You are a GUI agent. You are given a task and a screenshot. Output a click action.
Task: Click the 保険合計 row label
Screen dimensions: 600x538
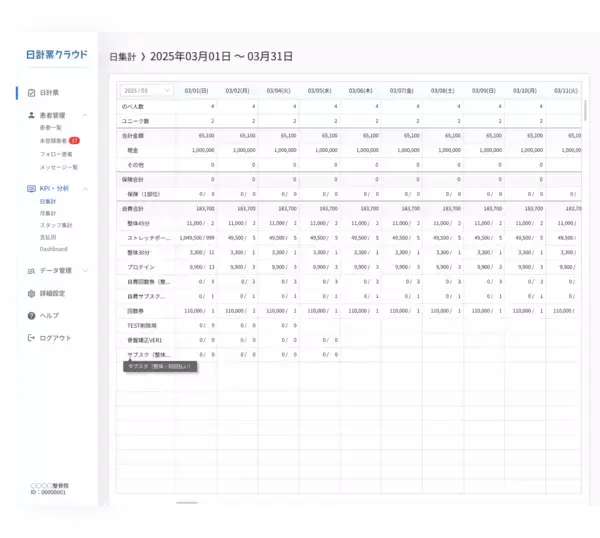[133, 179]
